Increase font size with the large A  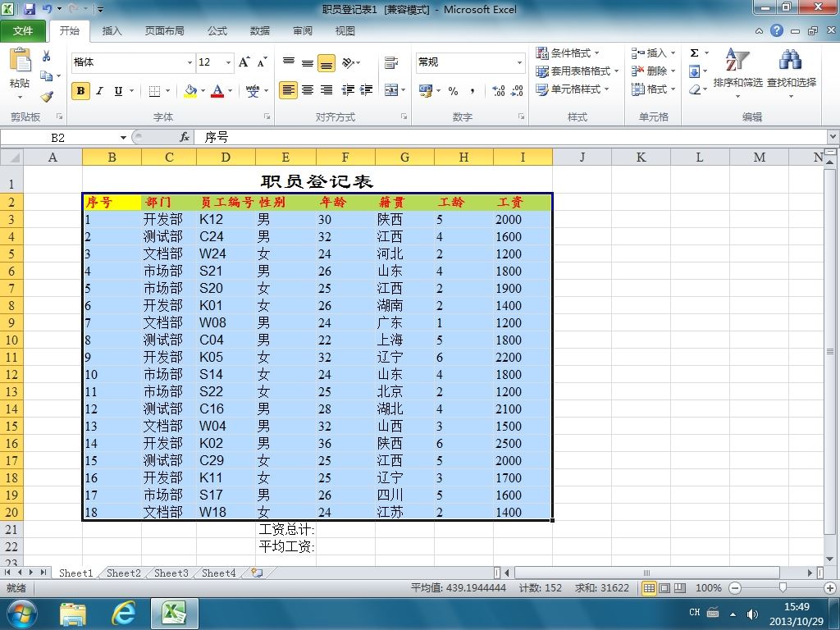tap(244, 62)
